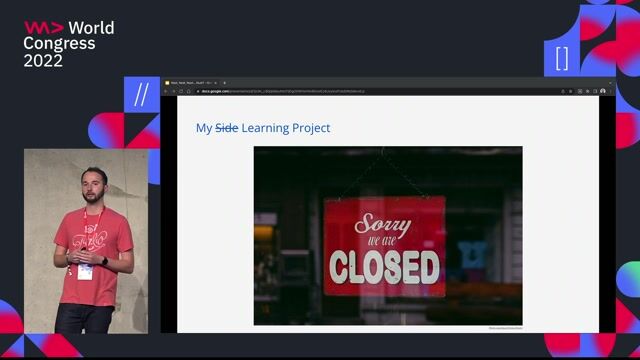The image size is (640, 360).
Task: Switch to the open Google Slides tab
Action: pyautogui.click(x=190, y=83)
